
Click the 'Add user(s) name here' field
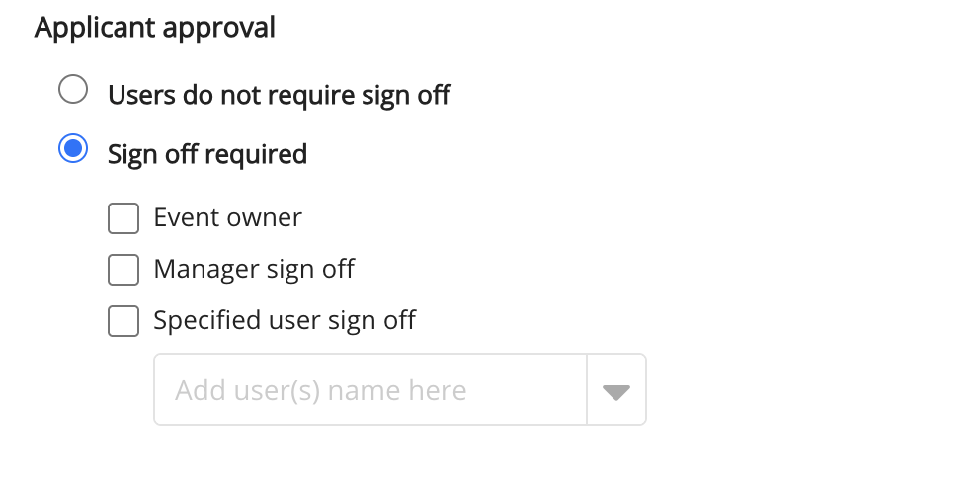tap(370, 390)
